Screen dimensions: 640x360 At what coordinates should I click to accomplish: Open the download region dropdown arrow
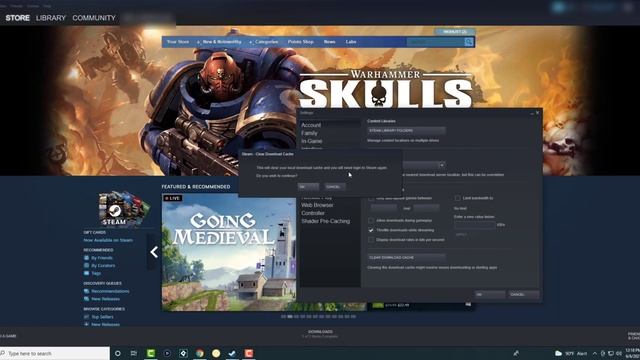[442, 165]
